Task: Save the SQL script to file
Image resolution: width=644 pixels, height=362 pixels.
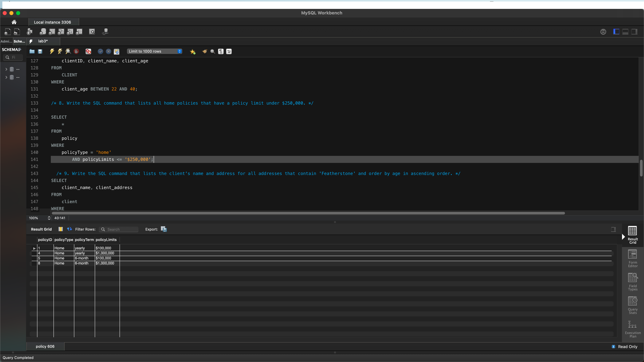Action: (40, 51)
